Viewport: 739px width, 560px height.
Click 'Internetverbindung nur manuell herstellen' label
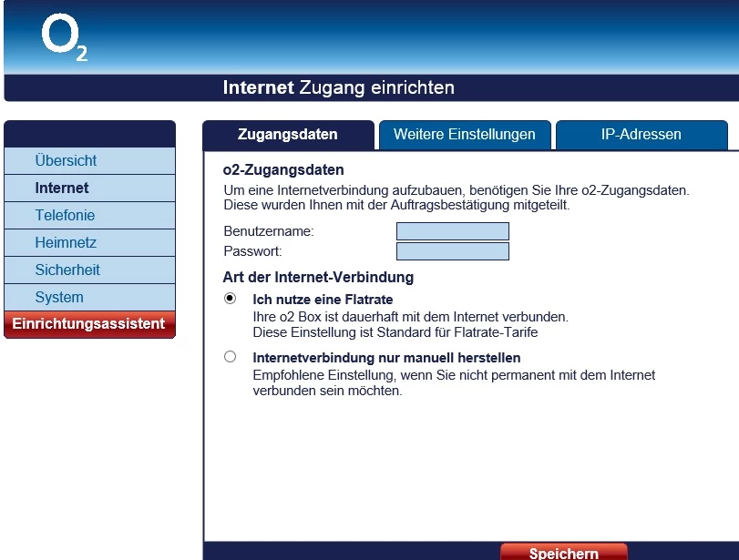386,358
